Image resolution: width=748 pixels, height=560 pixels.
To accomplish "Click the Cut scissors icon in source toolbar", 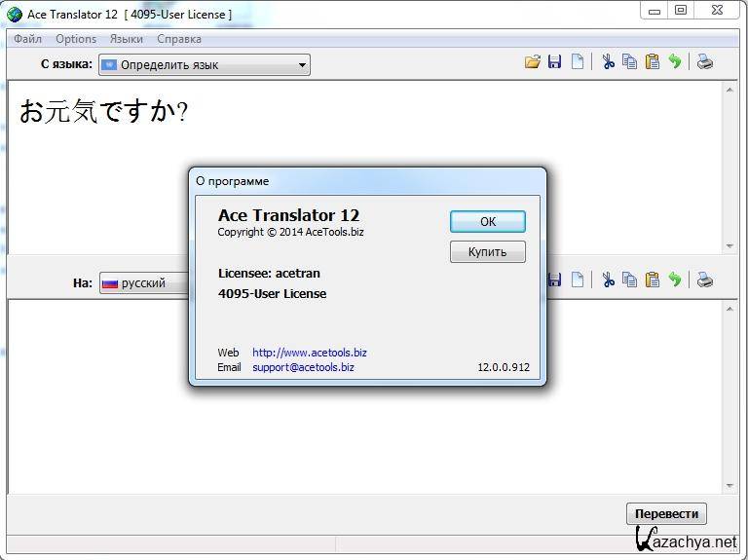I will (x=608, y=62).
